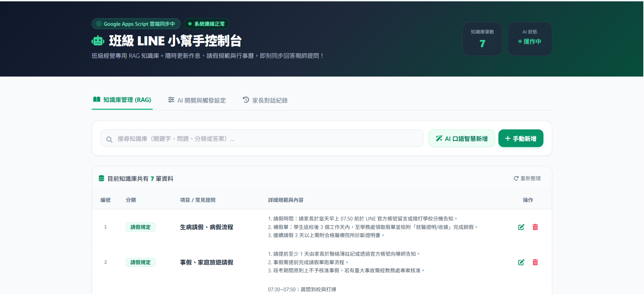This screenshot has height=294, width=644.
Task: Delete the 生病請假、病假流程 entry via trash icon
Action: click(x=535, y=227)
